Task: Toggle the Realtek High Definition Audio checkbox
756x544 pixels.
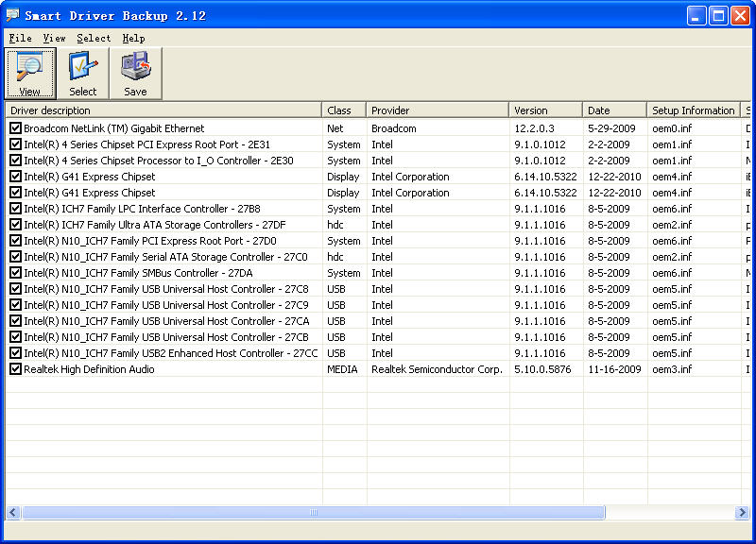Action: pyautogui.click(x=15, y=369)
